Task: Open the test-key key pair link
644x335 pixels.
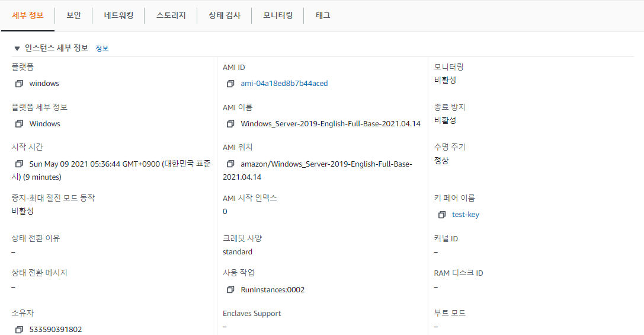Action: 465,215
